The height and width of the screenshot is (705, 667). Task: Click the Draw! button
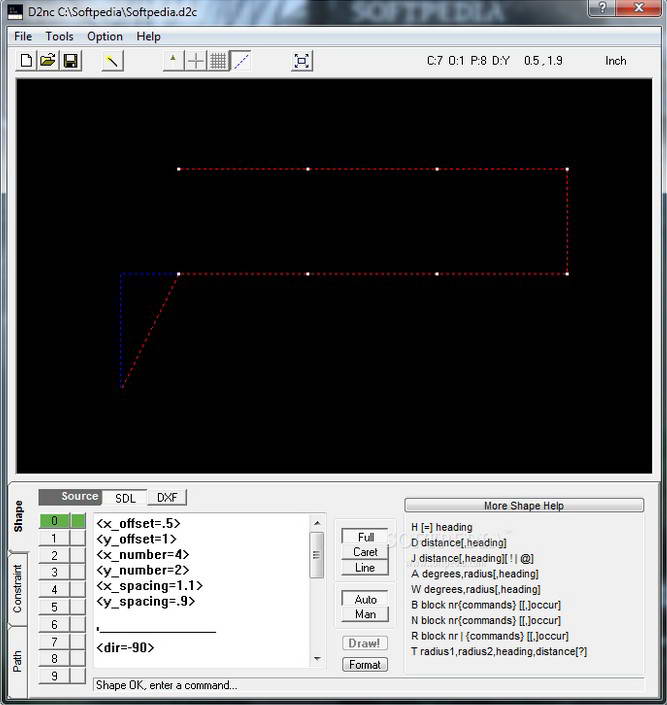click(x=365, y=643)
